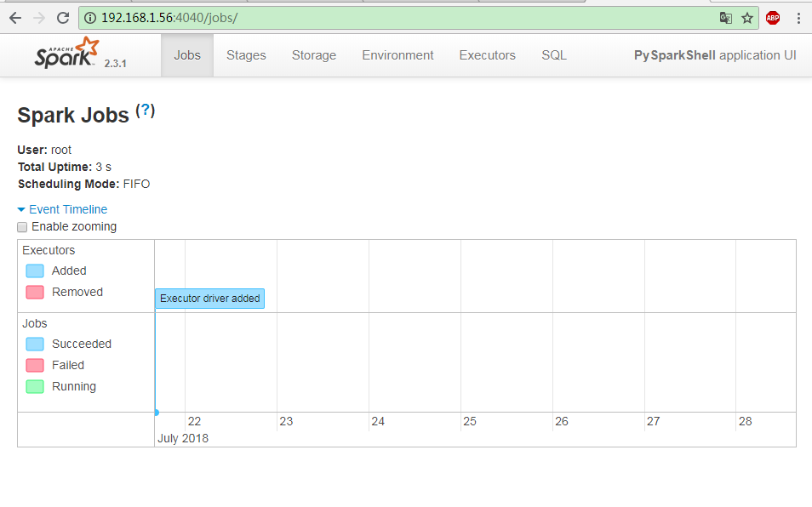
Task: Select the SQL tab
Action: click(554, 55)
